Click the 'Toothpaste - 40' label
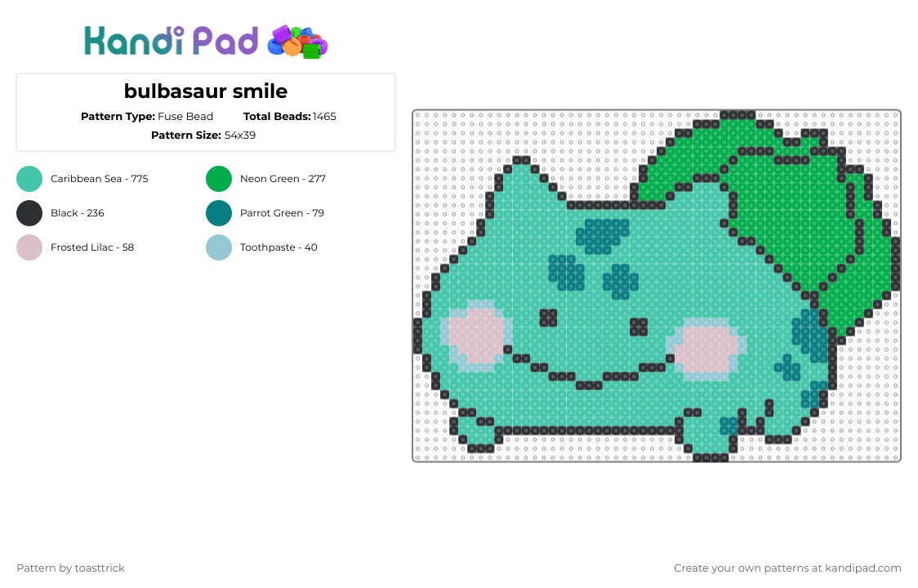918x588 pixels. pos(279,247)
